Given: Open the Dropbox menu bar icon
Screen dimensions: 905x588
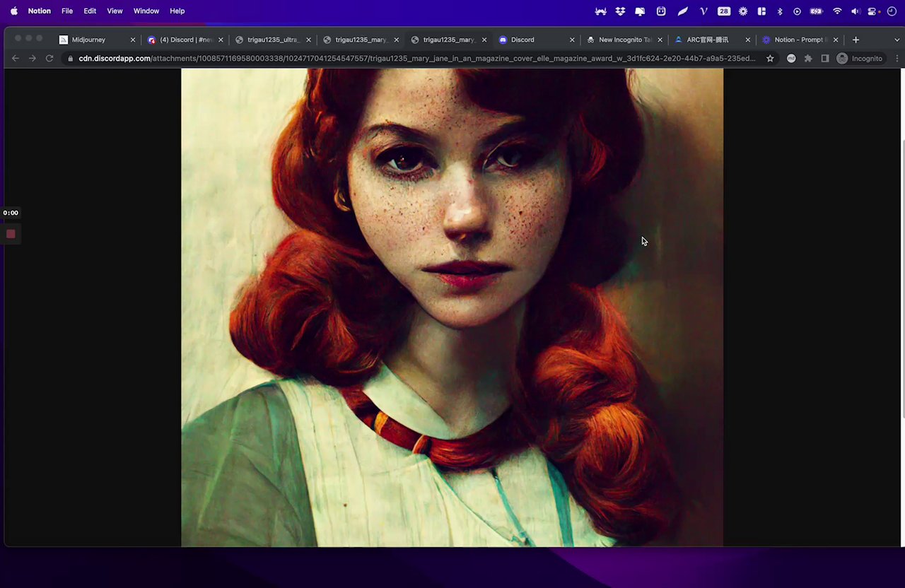Looking at the screenshot, I should [620, 11].
